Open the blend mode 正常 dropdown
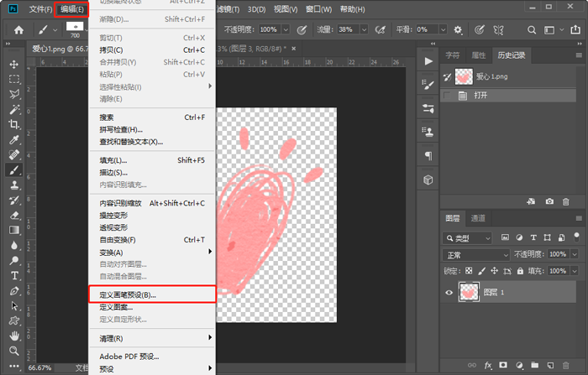The image size is (588, 375). (476, 254)
